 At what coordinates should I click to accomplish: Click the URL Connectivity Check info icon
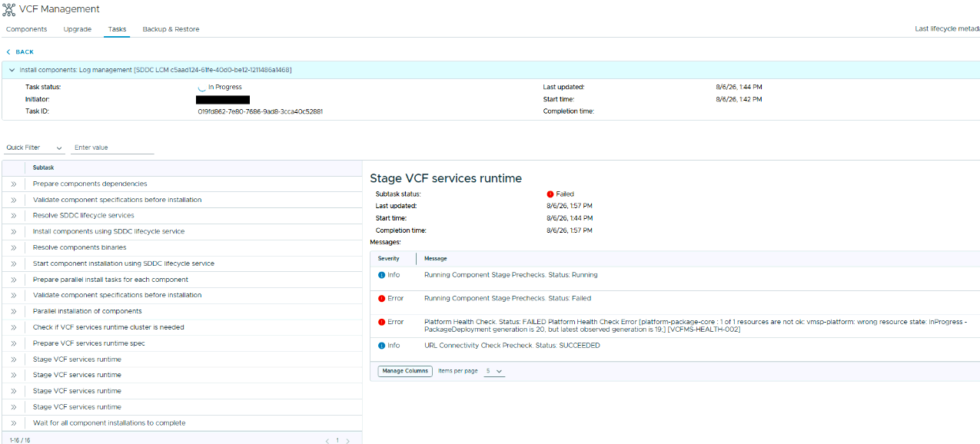coord(381,346)
